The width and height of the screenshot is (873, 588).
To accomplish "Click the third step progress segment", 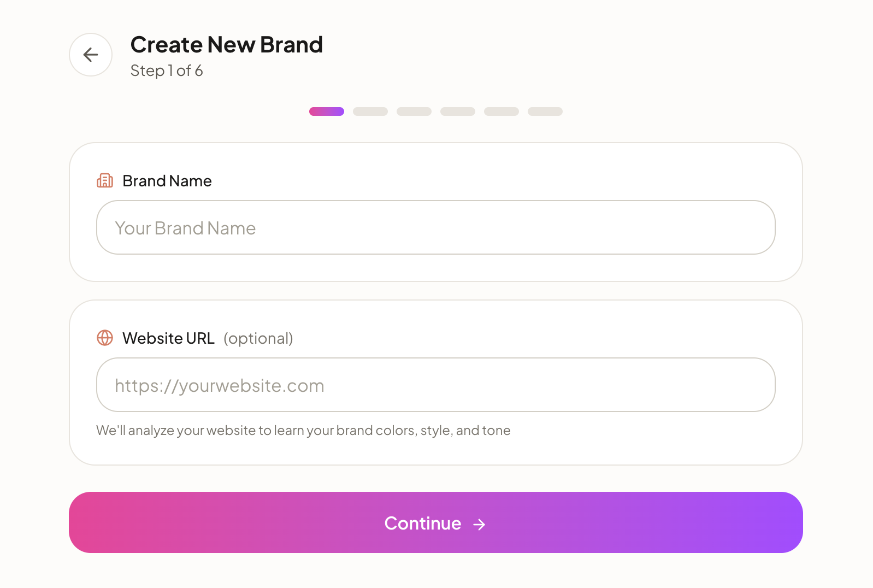I will tap(414, 111).
